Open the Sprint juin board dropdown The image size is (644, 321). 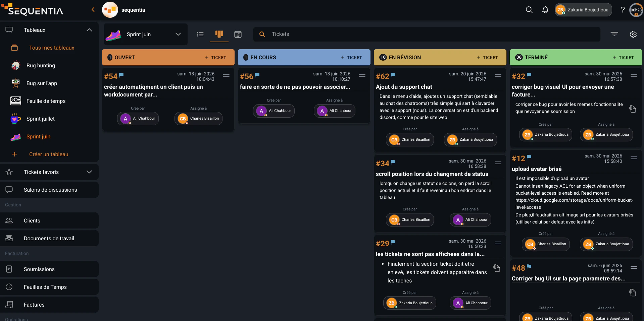tap(146, 34)
